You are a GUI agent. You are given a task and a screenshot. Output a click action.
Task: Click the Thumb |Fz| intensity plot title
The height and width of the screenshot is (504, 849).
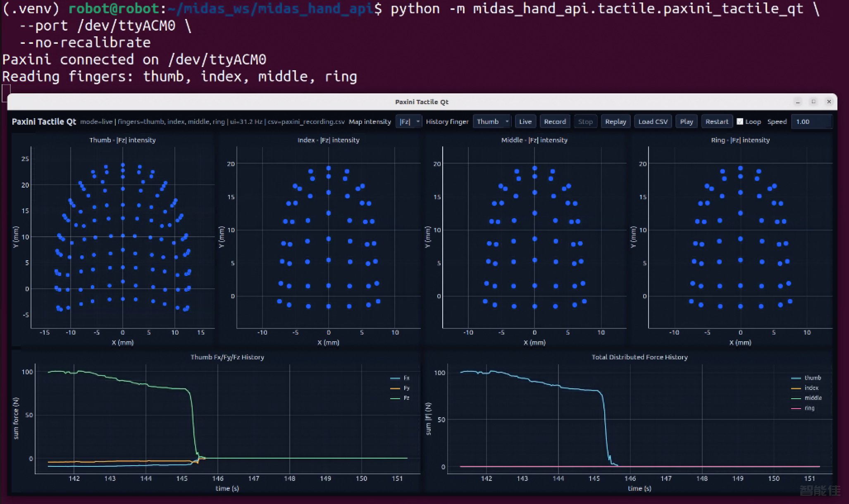[122, 140]
